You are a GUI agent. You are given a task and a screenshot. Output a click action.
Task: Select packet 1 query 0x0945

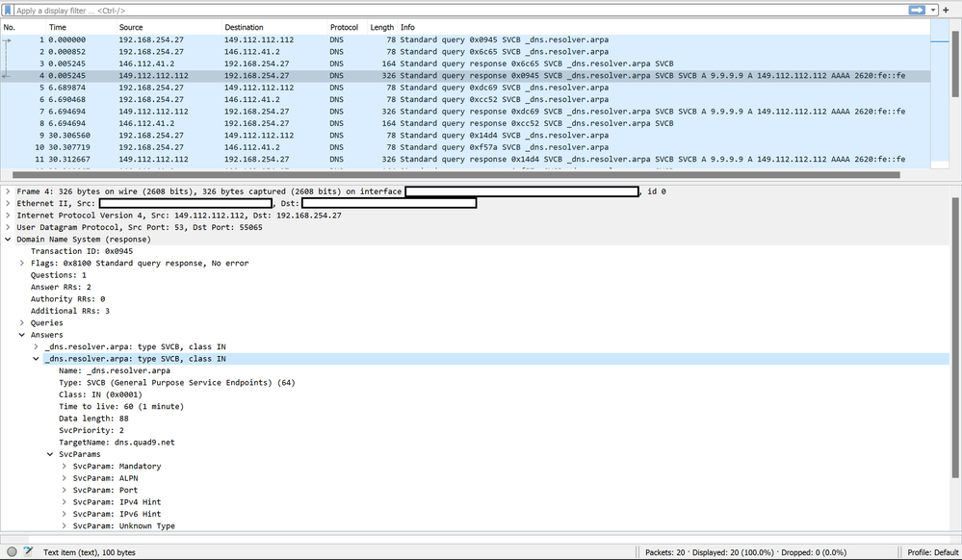pos(466,39)
